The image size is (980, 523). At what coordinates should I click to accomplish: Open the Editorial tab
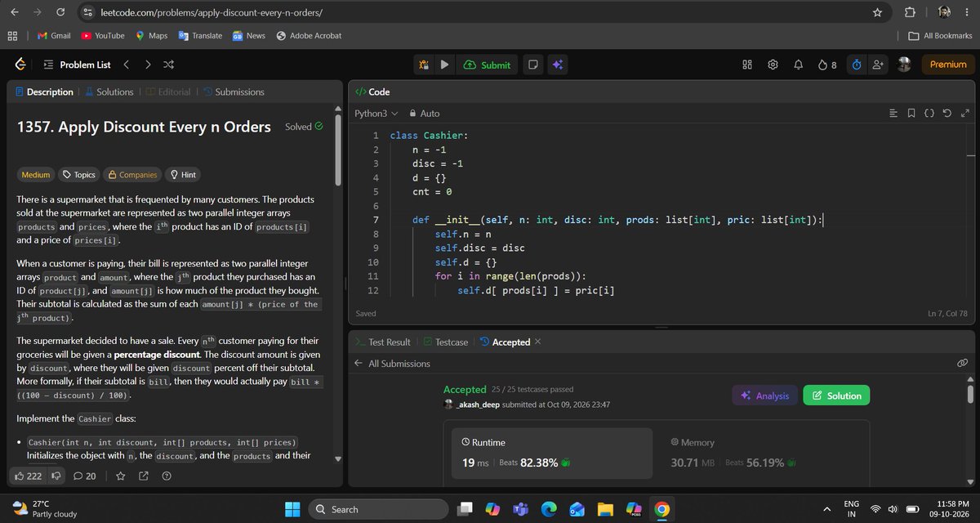(x=167, y=92)
